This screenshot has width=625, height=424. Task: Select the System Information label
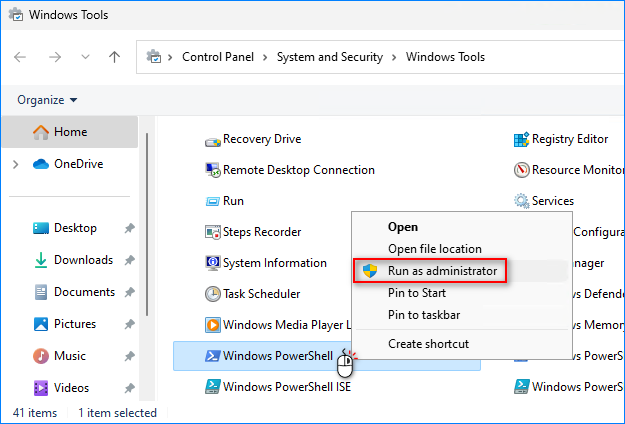tap(275, 263)
